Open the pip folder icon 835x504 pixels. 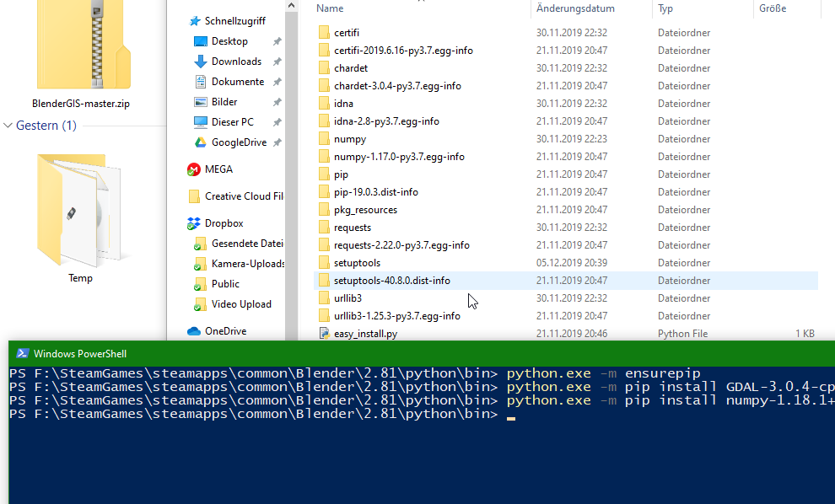point(326,174)
